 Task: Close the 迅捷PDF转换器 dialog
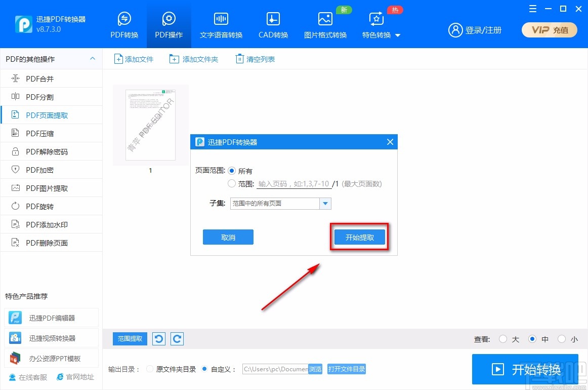(x=390, y=142)
